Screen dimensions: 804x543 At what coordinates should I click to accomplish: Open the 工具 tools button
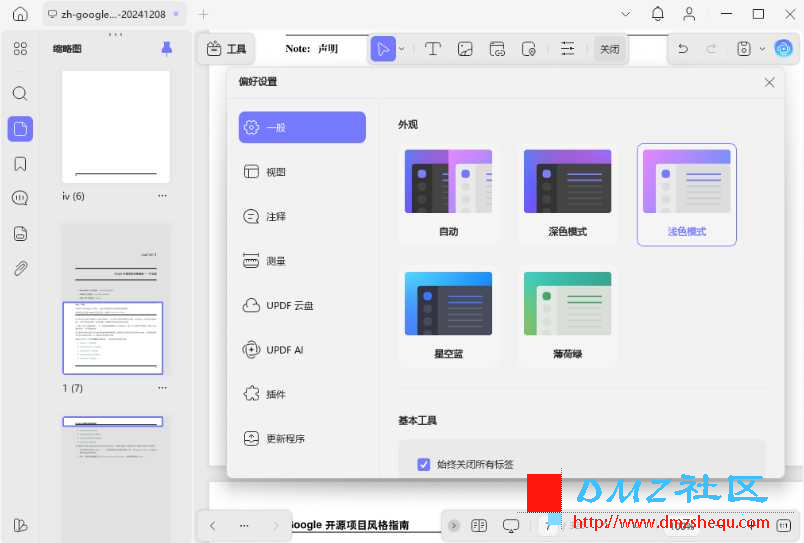(x=227, y=49)
